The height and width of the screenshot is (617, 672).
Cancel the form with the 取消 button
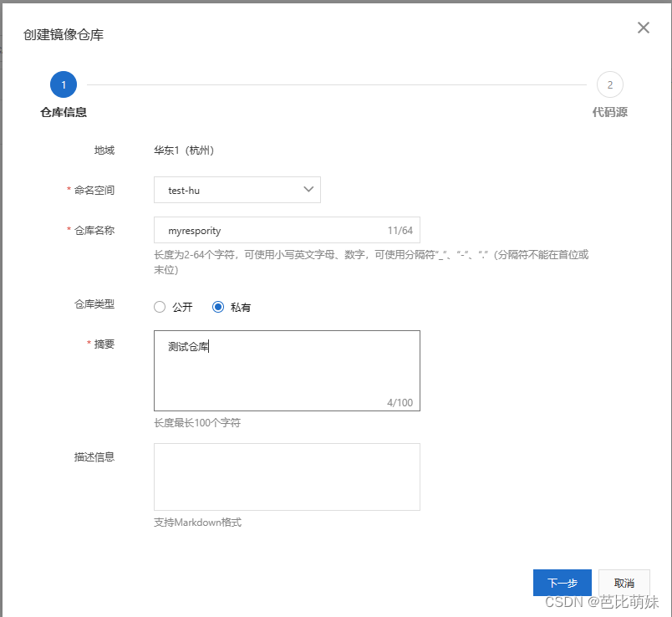[x=624, y=583]
